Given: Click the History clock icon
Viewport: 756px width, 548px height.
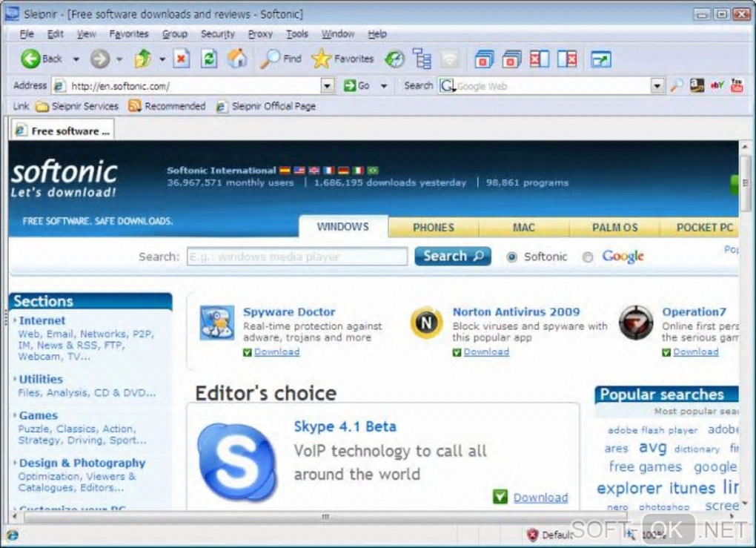Looking at the screenshot, I should pyautogui.click(x=394, y=59).
